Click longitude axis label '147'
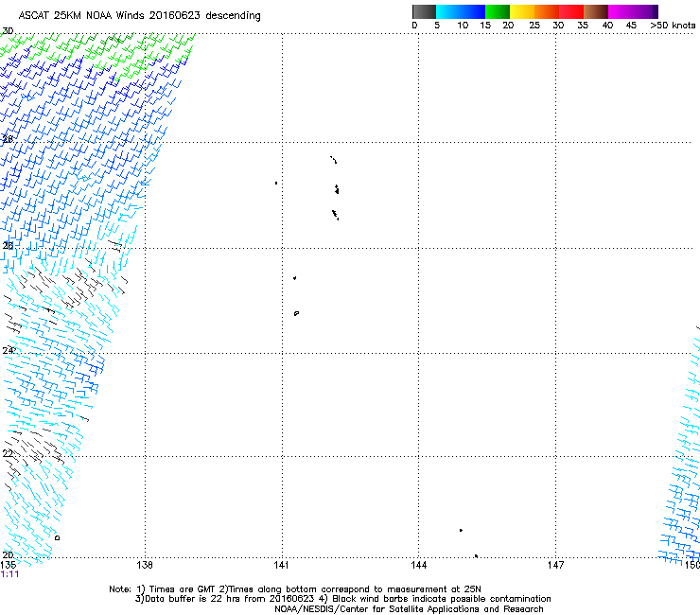Viewport: 700px width, 615px height. point(556,565)
